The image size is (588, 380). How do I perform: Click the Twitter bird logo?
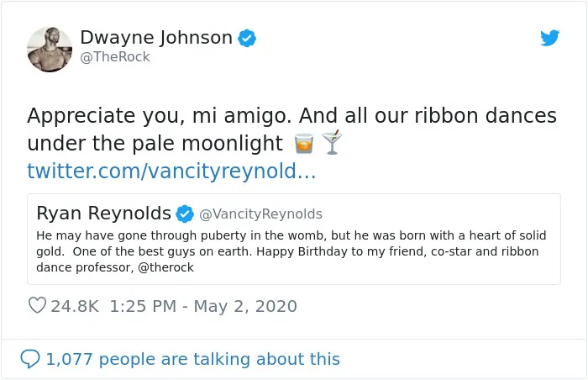pos(549,38)
